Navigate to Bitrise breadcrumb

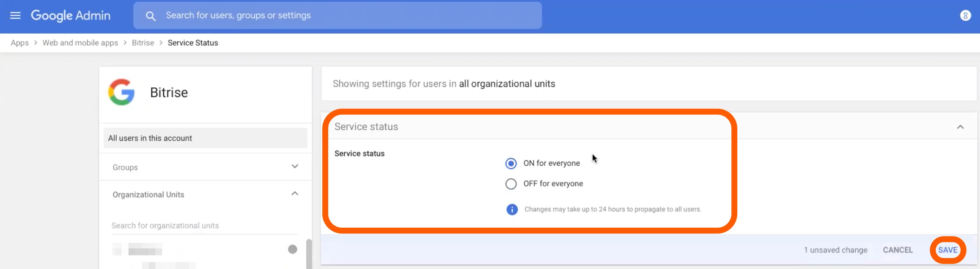tap(143, 43)
